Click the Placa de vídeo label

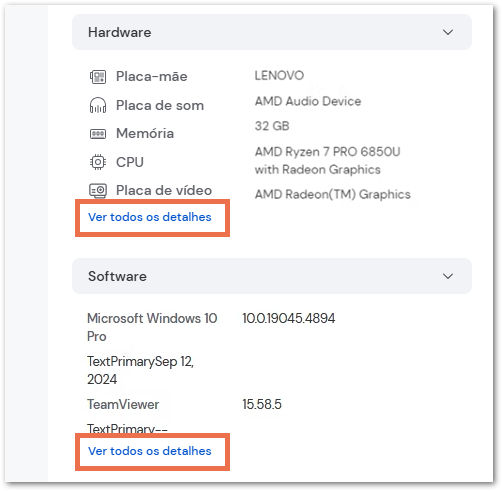pos(164,191)
